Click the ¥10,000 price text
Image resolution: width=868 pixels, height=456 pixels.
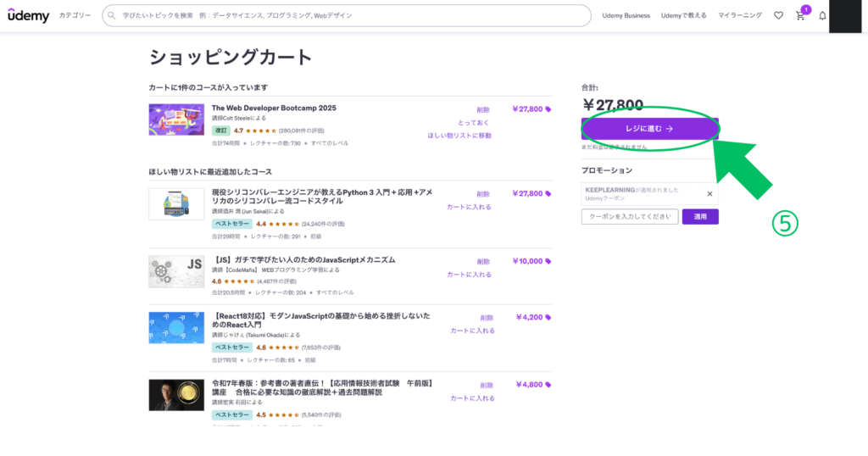pyautogui.click(x=527, y=261)
